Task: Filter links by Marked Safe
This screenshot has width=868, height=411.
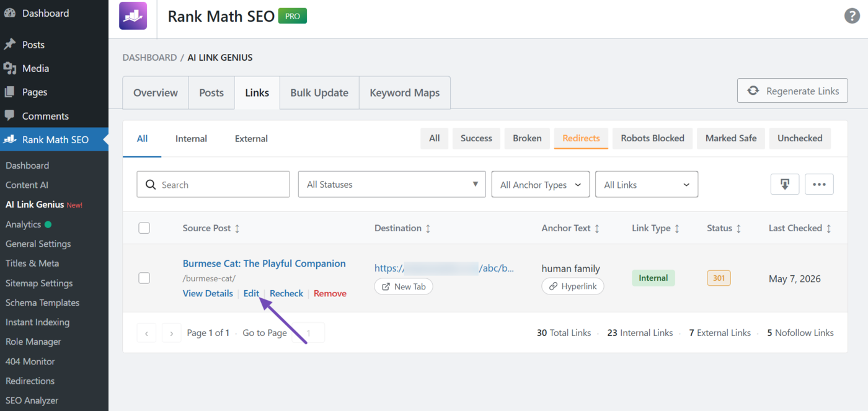Action: (x=731, y=138)
